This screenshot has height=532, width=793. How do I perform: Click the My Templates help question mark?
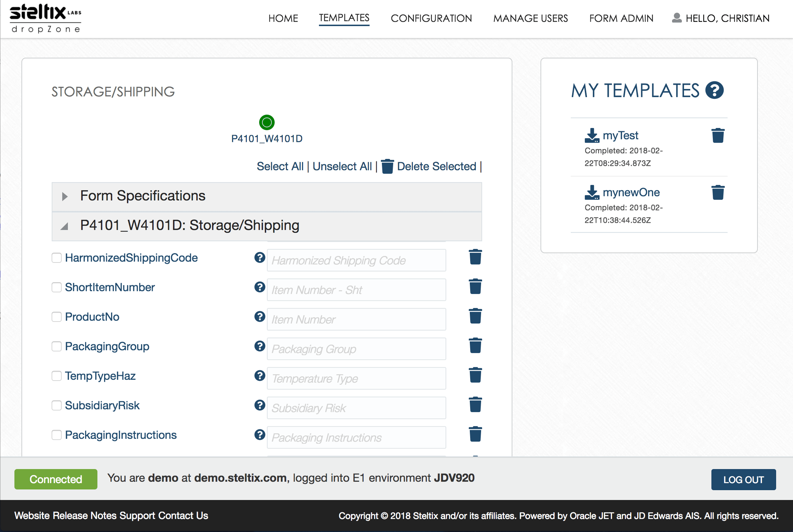714,91
